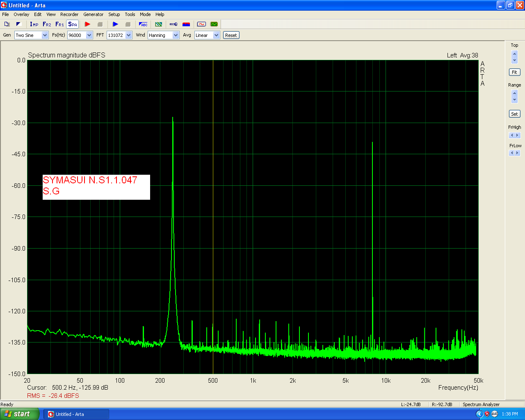
Task: Open the Generator menu
Action: click(x=94, y=14)
